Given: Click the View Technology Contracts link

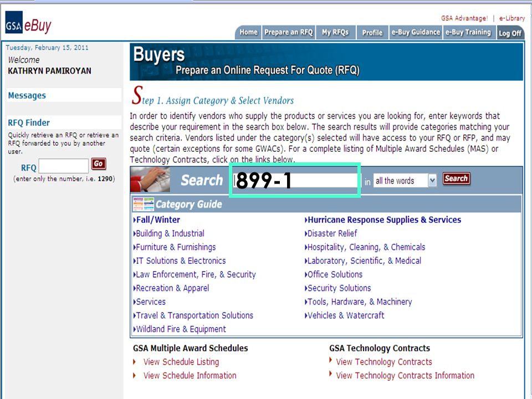Looking at the screenshot, I should [384, 362].
